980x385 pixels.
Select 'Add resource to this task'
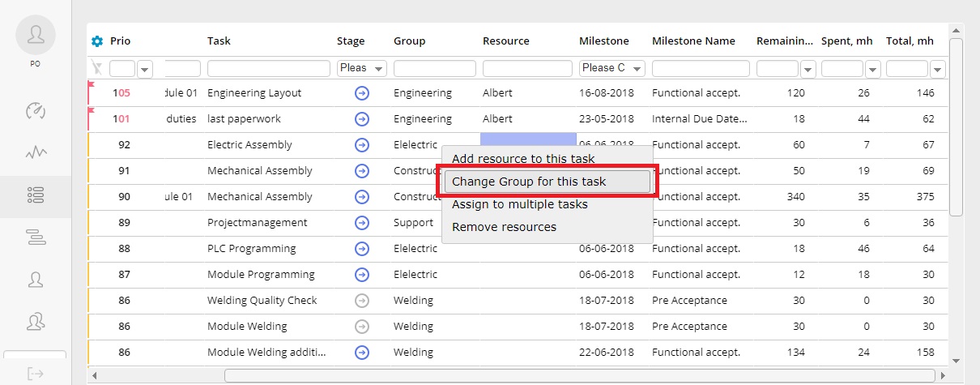tap(523, 159)
